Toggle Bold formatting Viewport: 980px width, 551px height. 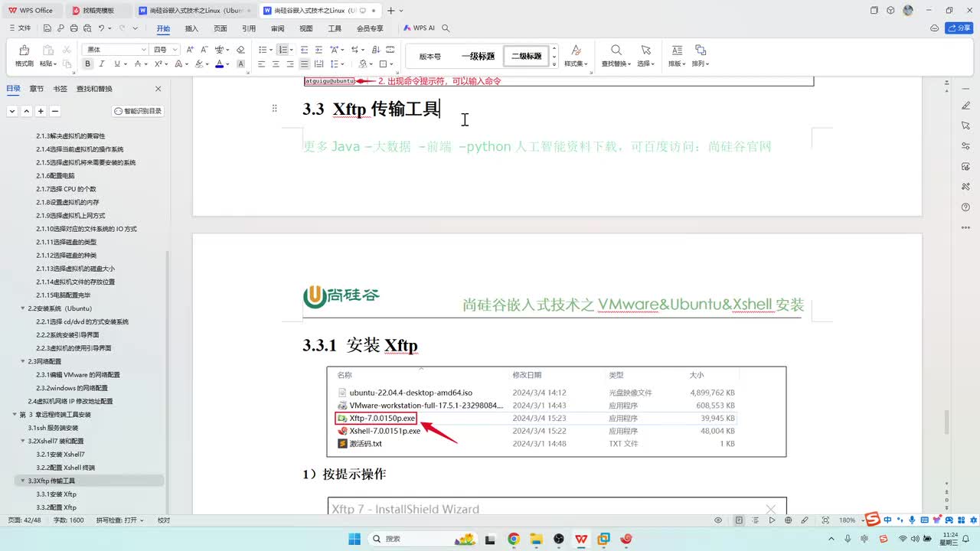pos(87,64)
